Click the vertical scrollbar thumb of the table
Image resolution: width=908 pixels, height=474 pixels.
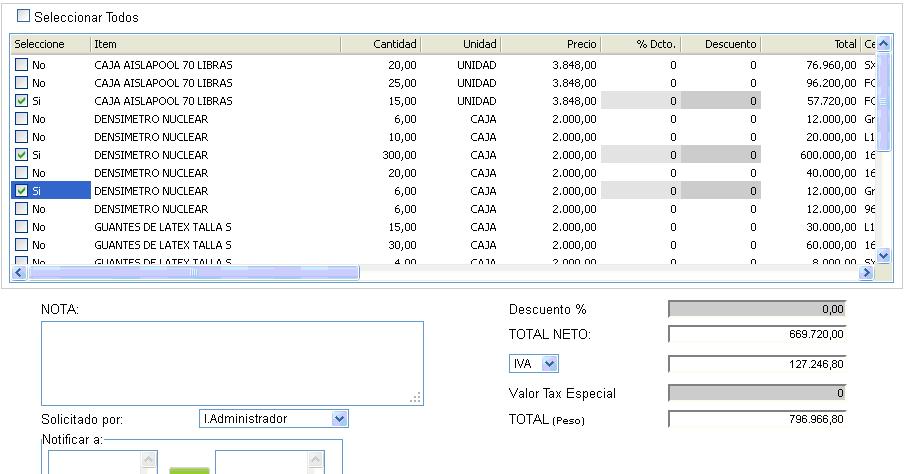[884, 102]
